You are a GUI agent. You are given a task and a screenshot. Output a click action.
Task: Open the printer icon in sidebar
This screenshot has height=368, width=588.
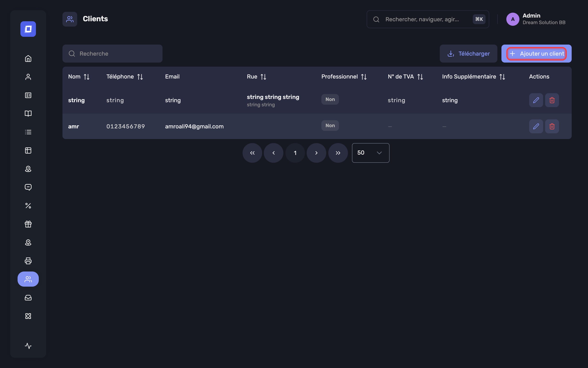(x=28, y=261)
